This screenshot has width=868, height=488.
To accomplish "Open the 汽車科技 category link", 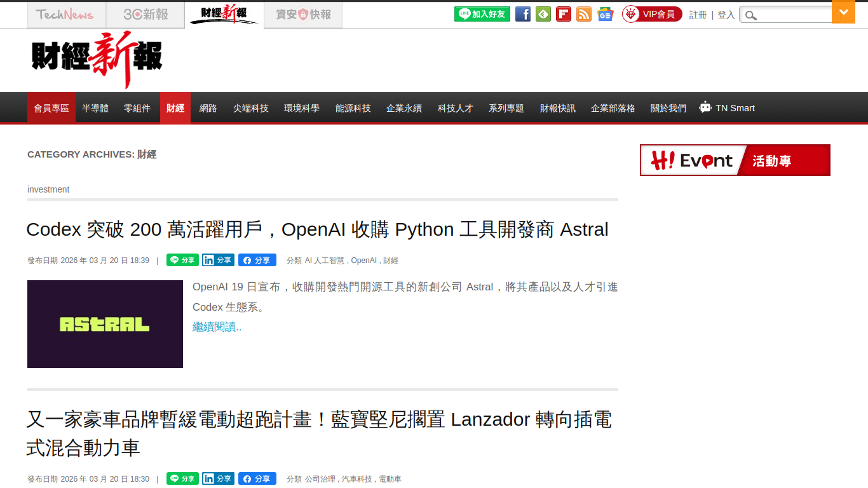I will coord(357,479).
